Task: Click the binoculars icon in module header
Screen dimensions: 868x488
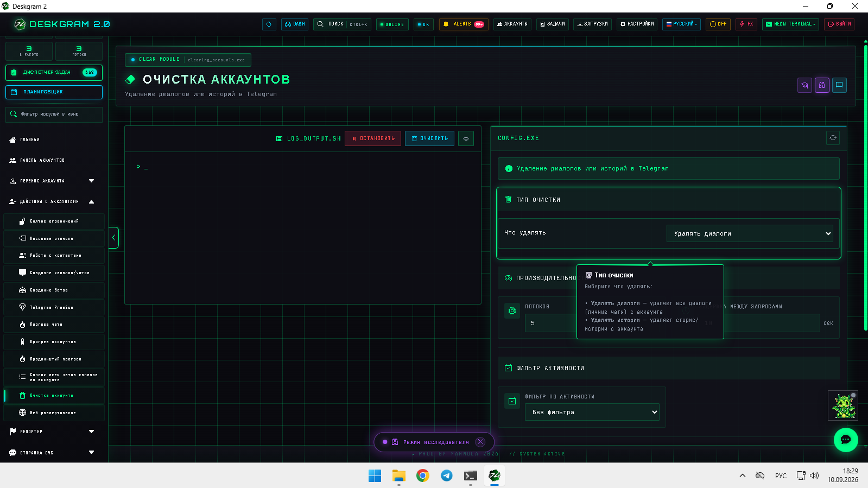Action: [822, 85]
